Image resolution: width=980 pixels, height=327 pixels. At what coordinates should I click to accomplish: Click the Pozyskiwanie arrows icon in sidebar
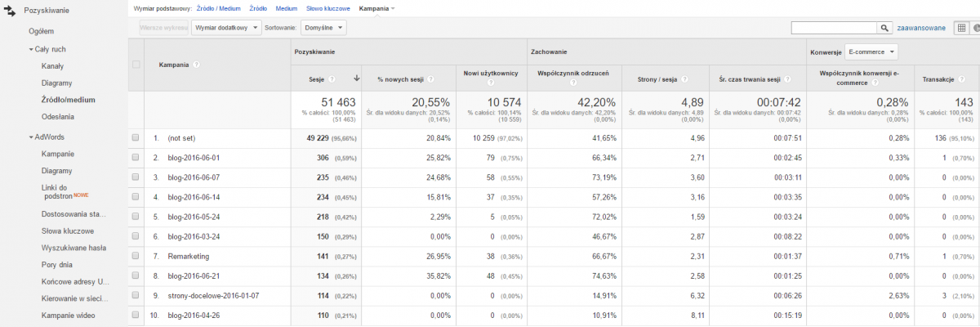pos(11,10)
